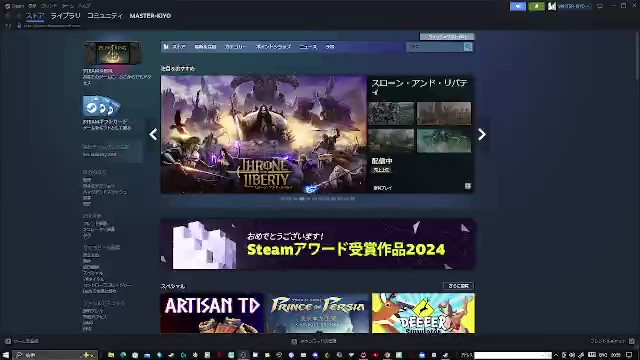Image resolution: width=640 pixels, height=360 pixels.
Task: Open the Big Picture mode monitor icon
Action: click(x=600, y=6)
